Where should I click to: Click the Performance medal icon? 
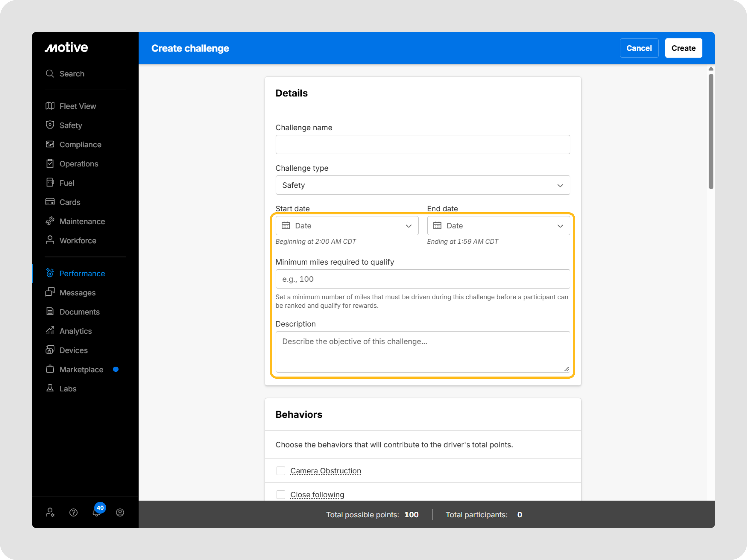50,273
